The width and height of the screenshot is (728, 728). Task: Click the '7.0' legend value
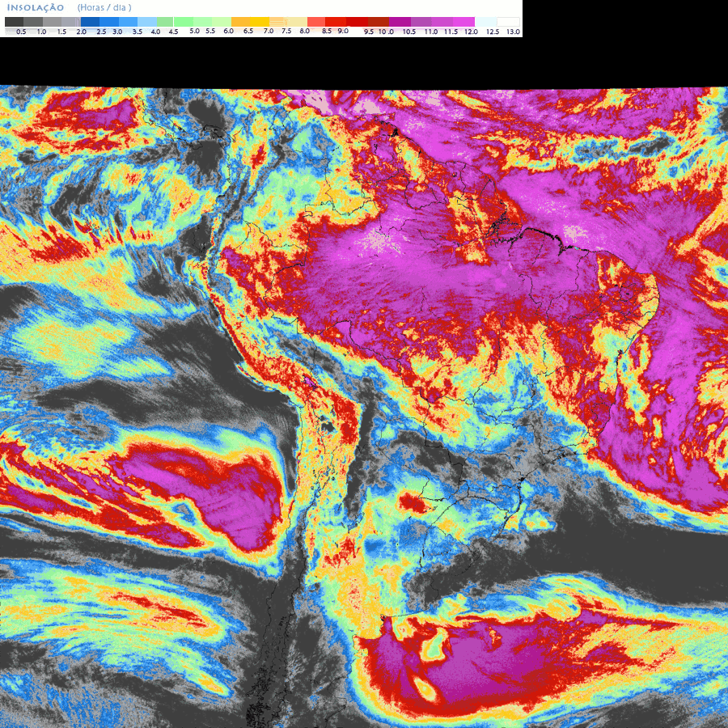(269, 31)
